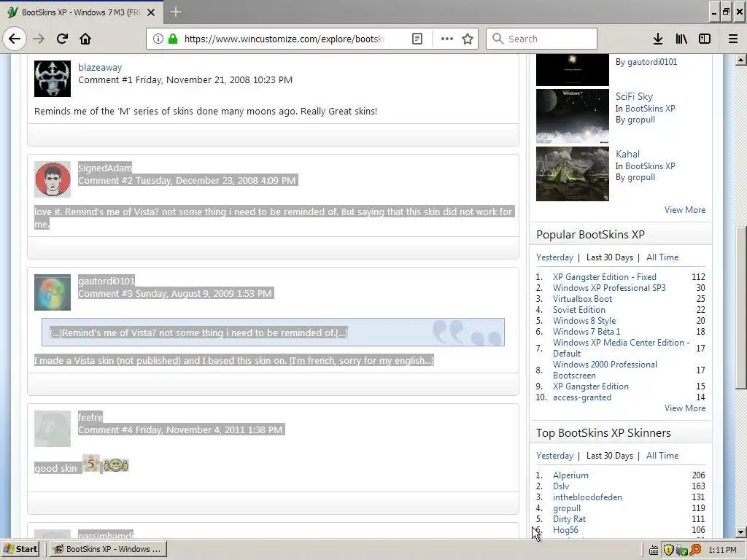Open the Kahal skin thumbnail
The image size is (747, 560).
(572, 174)
